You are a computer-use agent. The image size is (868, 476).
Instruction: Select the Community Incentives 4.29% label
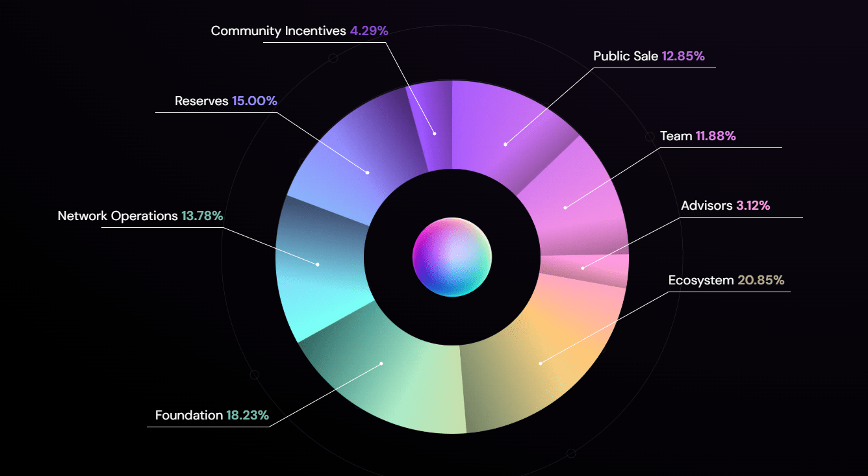(299, 31)
